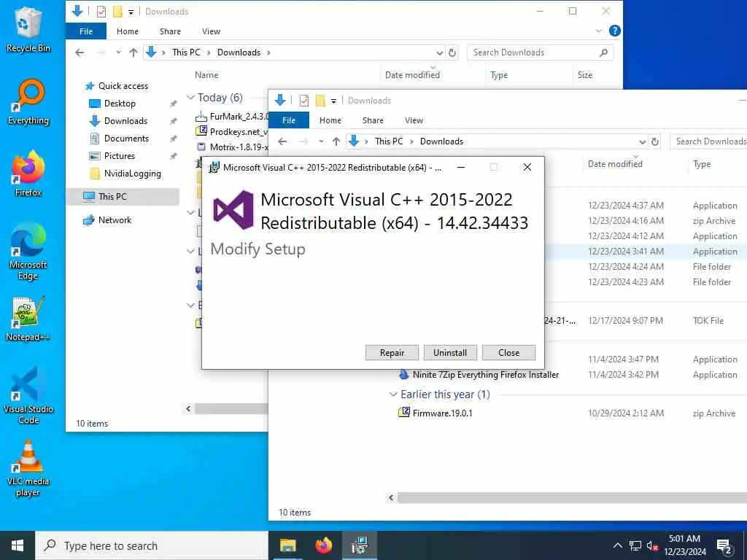Open recent locations dropdown in front Downloads window
The height and width of the screenshot is (560, 747).
coord(321,141)
